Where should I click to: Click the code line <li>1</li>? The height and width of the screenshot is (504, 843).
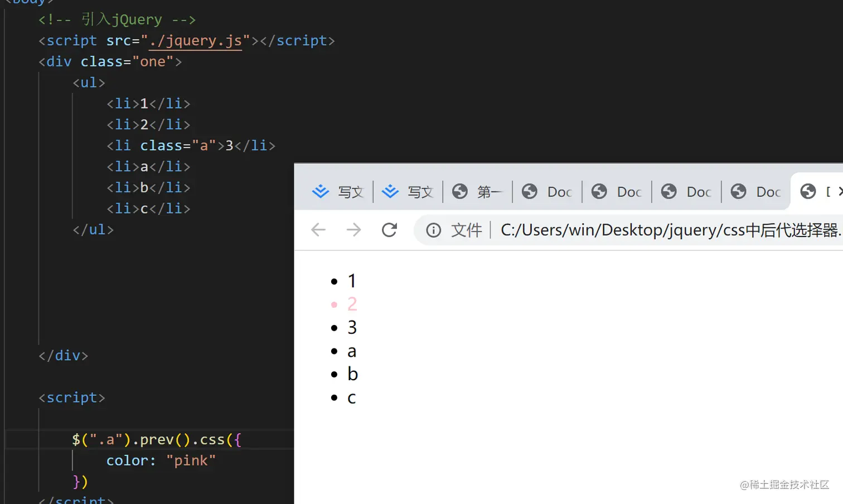pos(148,104)
